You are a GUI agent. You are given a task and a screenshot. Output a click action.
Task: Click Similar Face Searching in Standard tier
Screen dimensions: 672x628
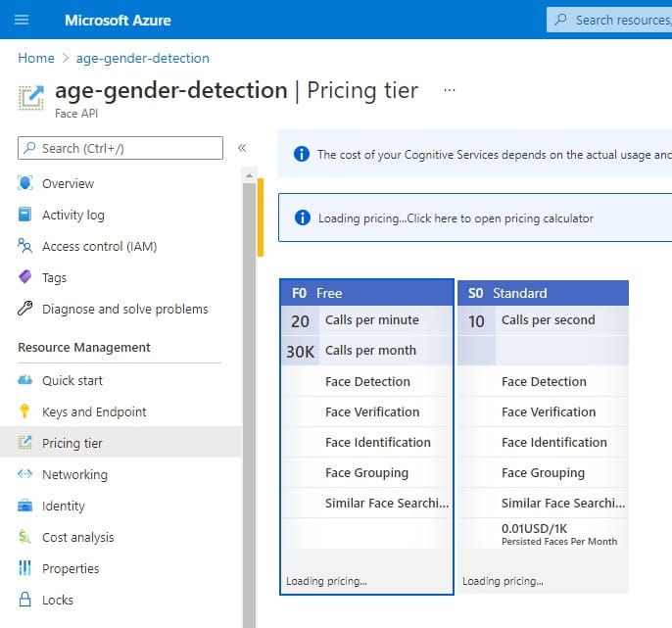(x=563, y=503)
